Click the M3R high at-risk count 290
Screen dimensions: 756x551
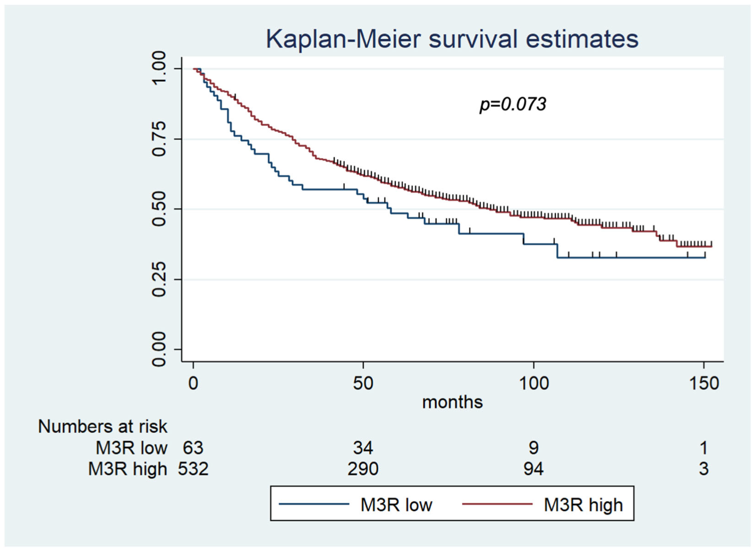pos(363,469)
